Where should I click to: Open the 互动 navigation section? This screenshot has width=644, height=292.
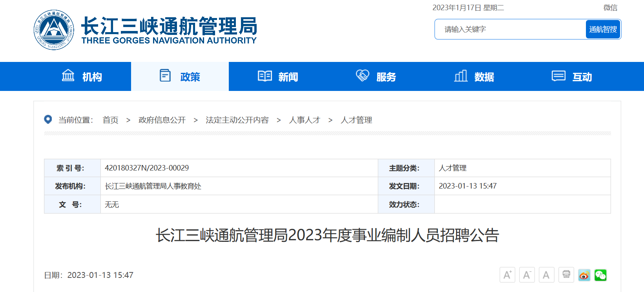click(x=572, y=76)
